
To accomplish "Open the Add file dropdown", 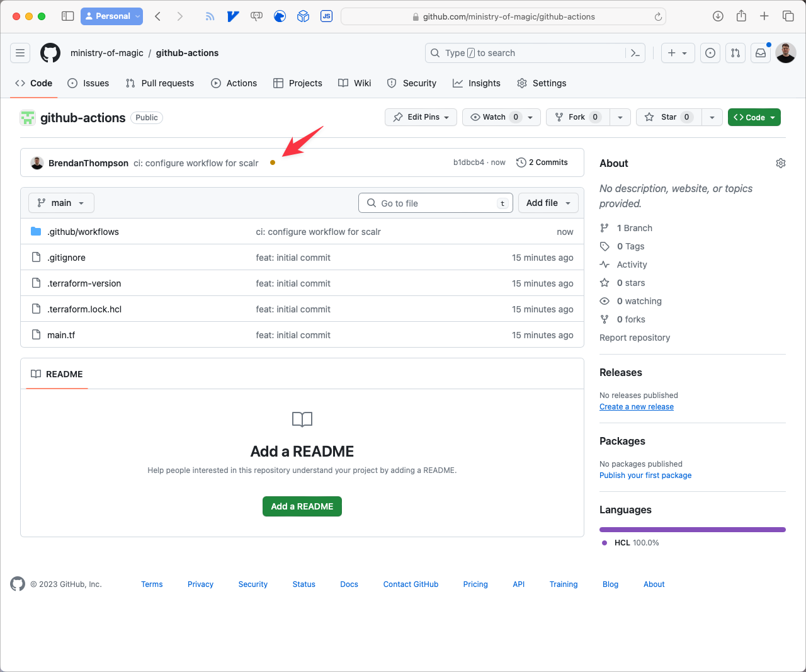I will coord(548,203).
